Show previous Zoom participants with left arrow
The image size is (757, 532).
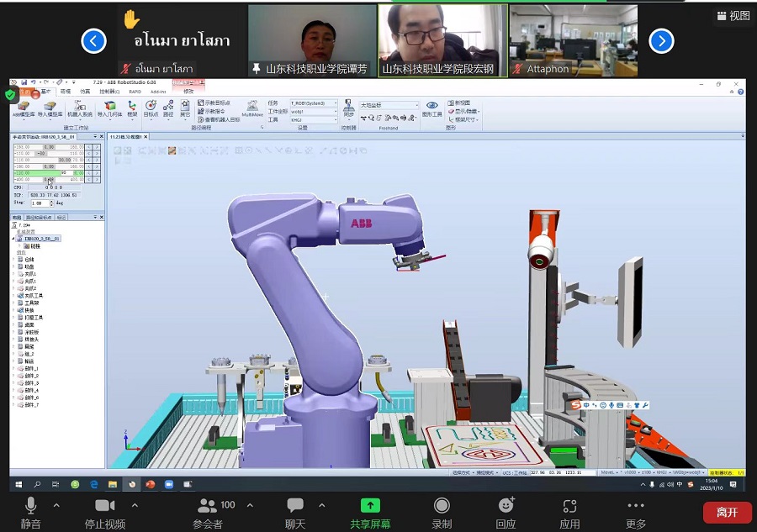(93, 41)
